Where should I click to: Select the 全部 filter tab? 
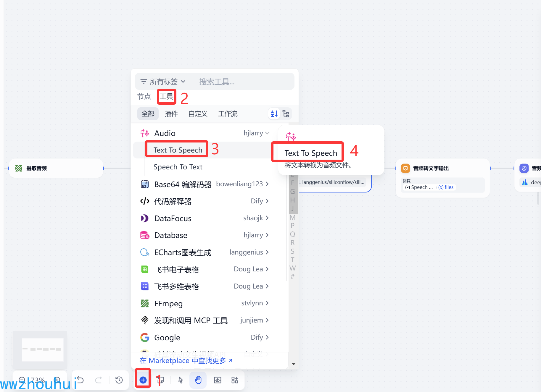tap(148, 114)
